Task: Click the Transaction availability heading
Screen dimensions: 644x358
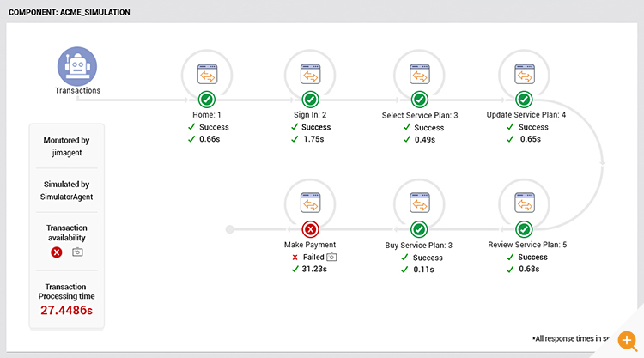Action: pyautogui.click(x=66, y=233)
